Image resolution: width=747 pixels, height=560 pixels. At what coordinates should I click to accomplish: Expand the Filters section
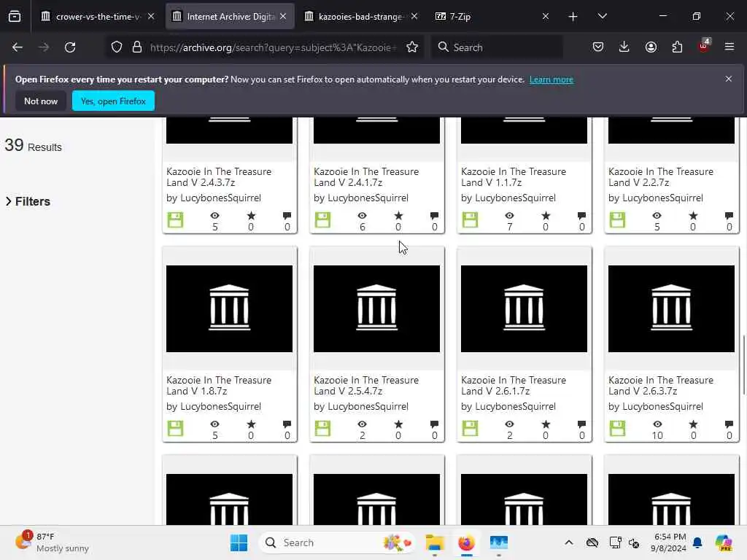tap(28, 201)
